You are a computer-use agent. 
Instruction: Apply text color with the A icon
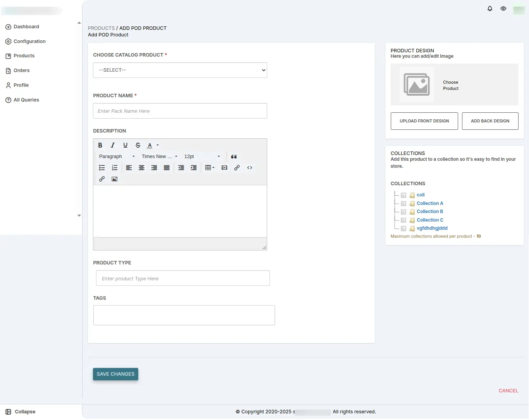tap(150, 145)
